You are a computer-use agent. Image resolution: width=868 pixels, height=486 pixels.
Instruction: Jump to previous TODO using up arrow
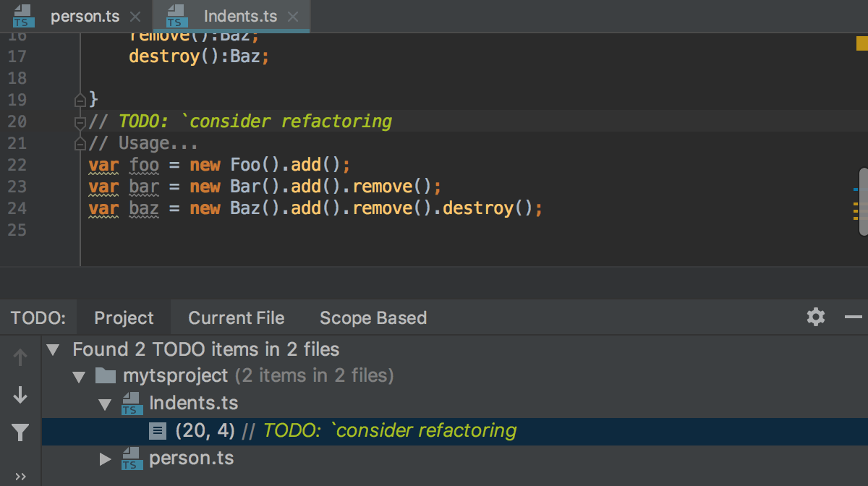20,357
